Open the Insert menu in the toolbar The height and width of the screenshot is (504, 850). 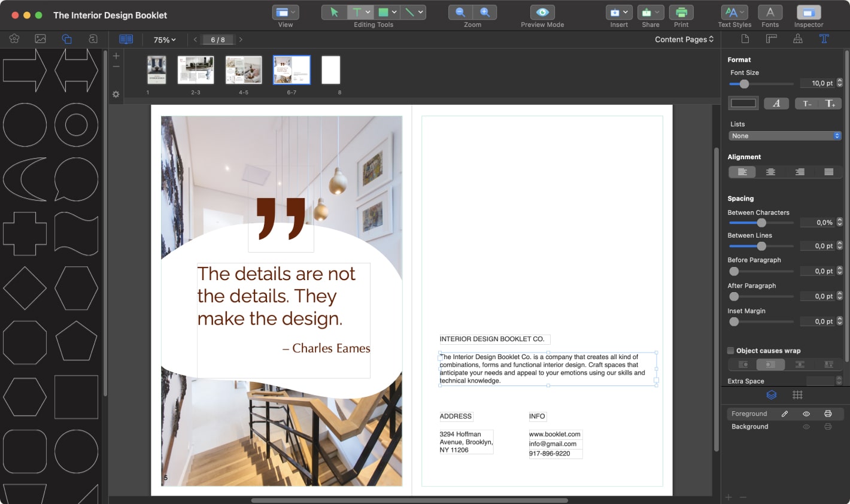pyautogui.click(x=619, y=12)
